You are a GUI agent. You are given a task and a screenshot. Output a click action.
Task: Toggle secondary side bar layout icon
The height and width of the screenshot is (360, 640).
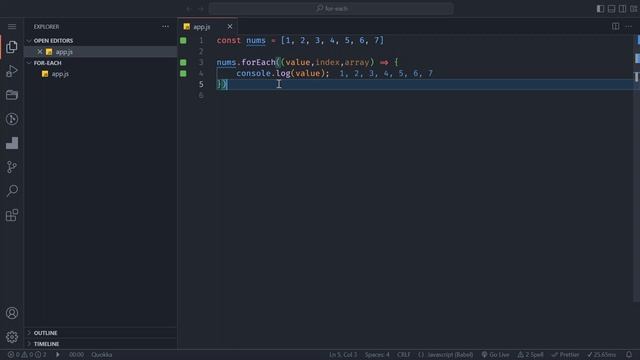622,9
